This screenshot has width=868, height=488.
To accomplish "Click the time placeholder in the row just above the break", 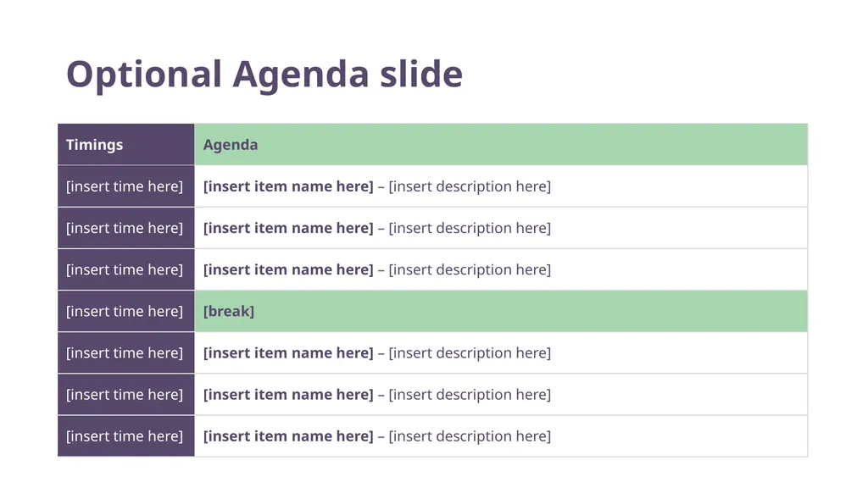I will pos(125,269).
